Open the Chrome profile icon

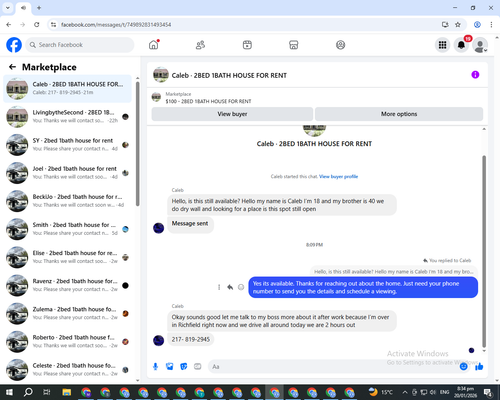tap(477, 25)
